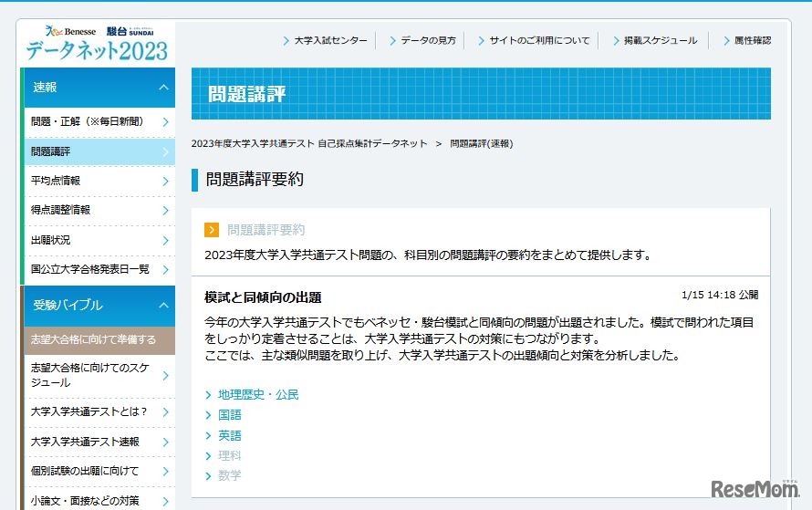The width and height of the screenshot is (812, 510).
Task: Open データの見方 top navigation link
Action: point(428,40)
